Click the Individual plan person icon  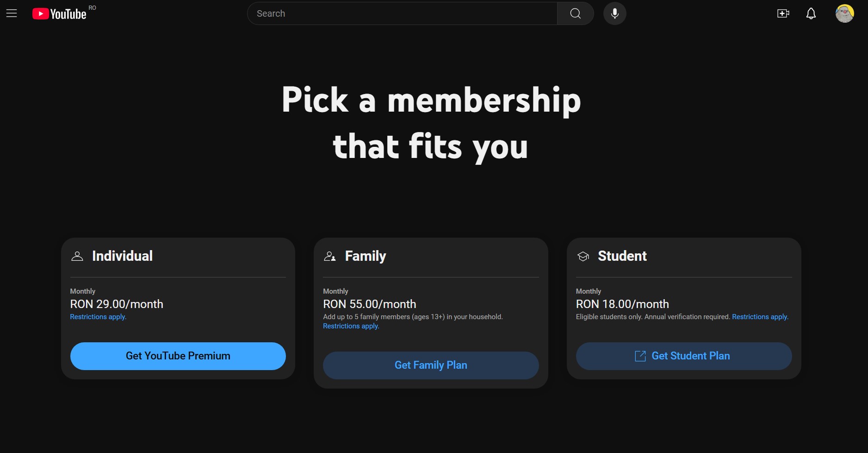77,256
